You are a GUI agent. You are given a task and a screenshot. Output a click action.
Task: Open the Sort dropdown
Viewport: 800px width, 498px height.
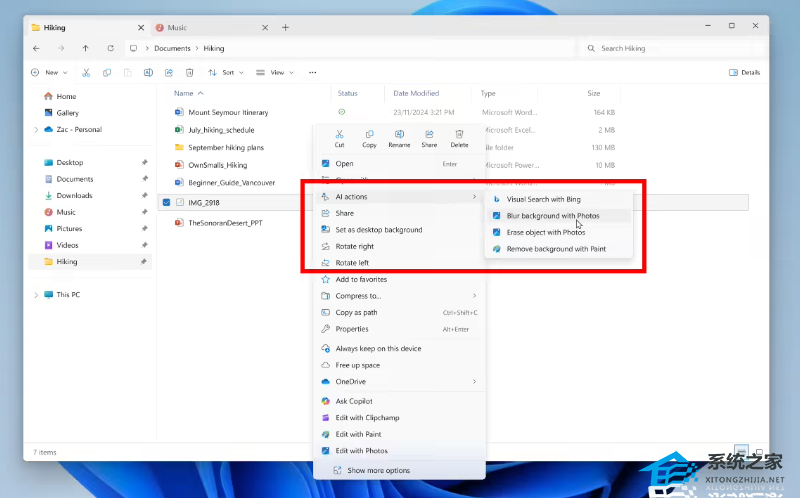[x=225, y=72]
